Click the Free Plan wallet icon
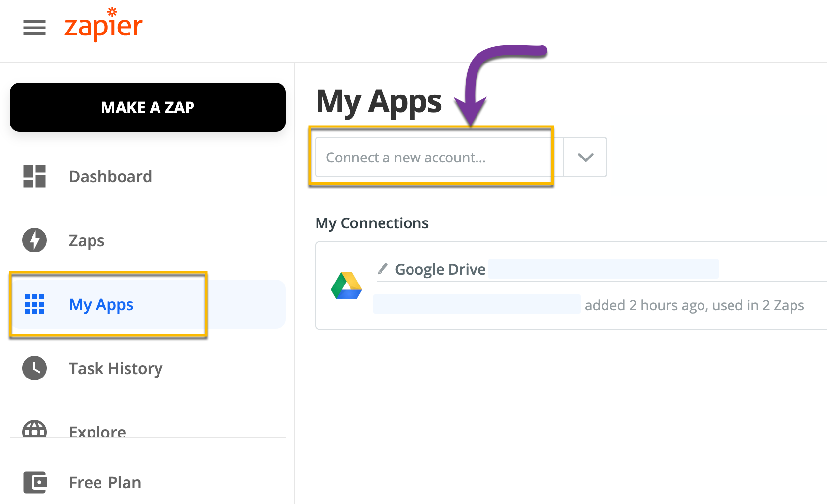This screenshot has height=504, width=827. tap(34, 482)
